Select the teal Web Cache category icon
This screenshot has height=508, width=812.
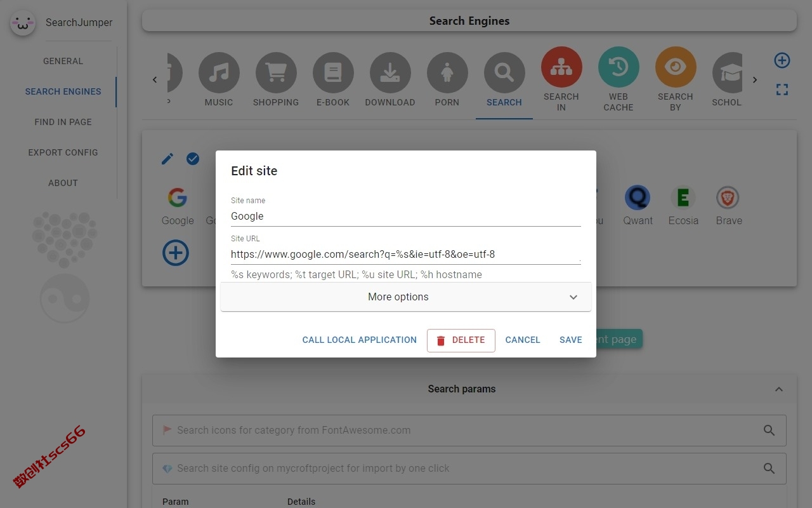(619, 67)
